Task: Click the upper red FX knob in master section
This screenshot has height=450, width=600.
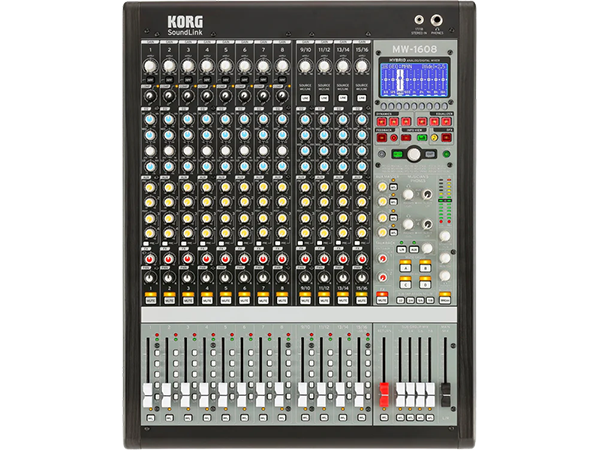Action: coord(382,259)
